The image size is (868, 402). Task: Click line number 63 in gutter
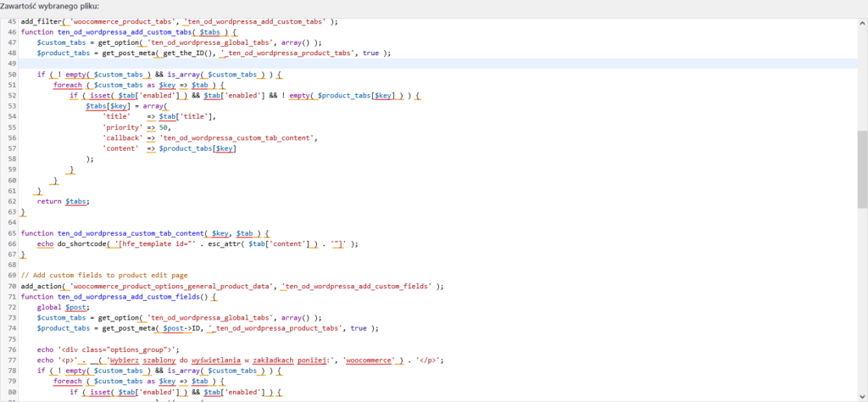(12, 212)
